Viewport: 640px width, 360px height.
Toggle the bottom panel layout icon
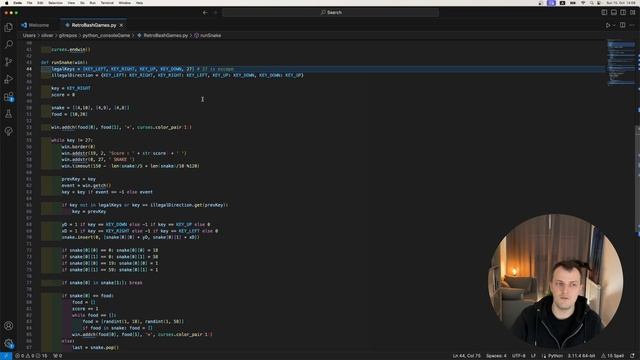(613, 13)
